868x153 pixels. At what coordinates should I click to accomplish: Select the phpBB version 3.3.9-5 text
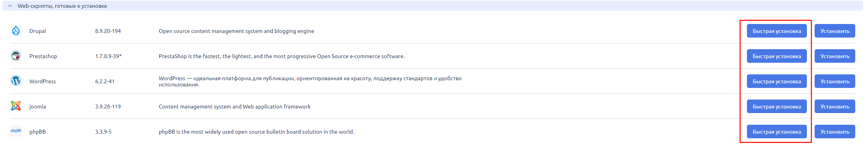(x=103, y=132)
